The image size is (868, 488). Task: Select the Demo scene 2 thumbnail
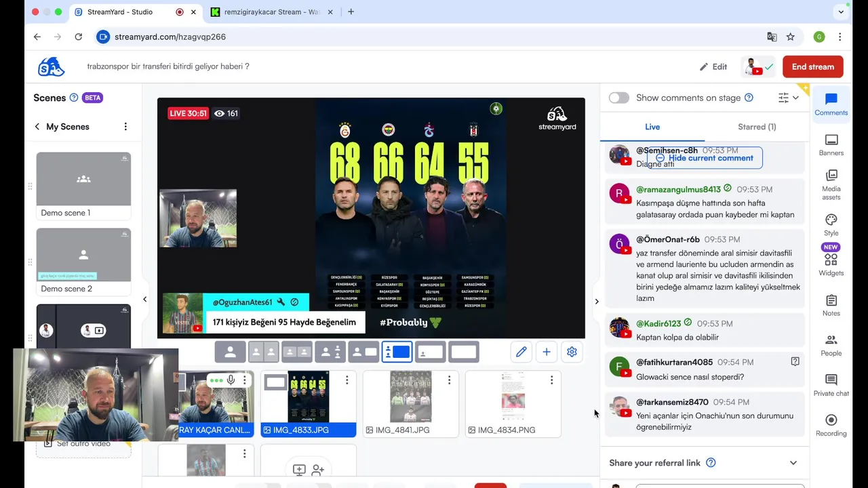83,255
